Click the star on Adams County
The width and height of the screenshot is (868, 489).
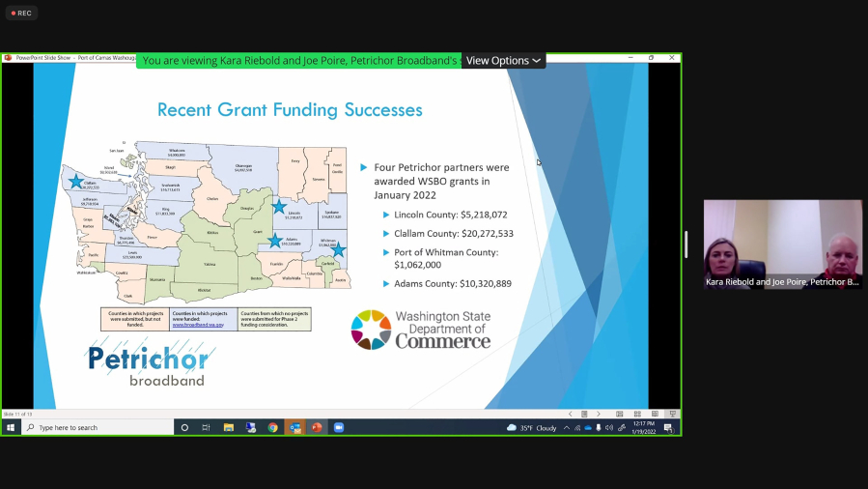[x=275, y=241]
